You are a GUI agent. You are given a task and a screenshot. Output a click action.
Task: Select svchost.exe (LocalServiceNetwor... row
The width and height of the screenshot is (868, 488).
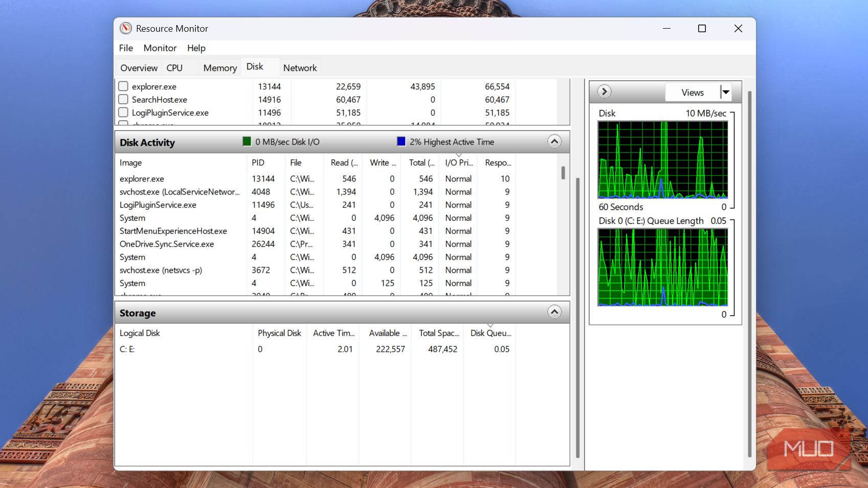[316, 192]
